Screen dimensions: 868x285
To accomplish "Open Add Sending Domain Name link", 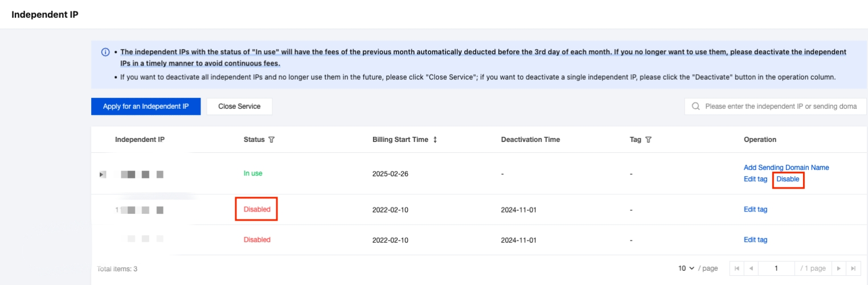I will [x=786, y=168].
